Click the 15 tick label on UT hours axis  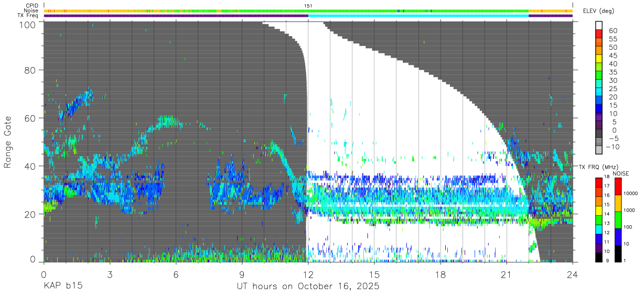click(x=374, y=275)
